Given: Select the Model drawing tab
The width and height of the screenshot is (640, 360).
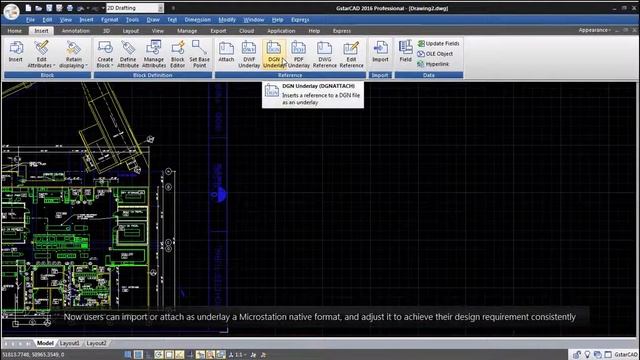Looking at the screenshot, I should click(x=45, y=343).
